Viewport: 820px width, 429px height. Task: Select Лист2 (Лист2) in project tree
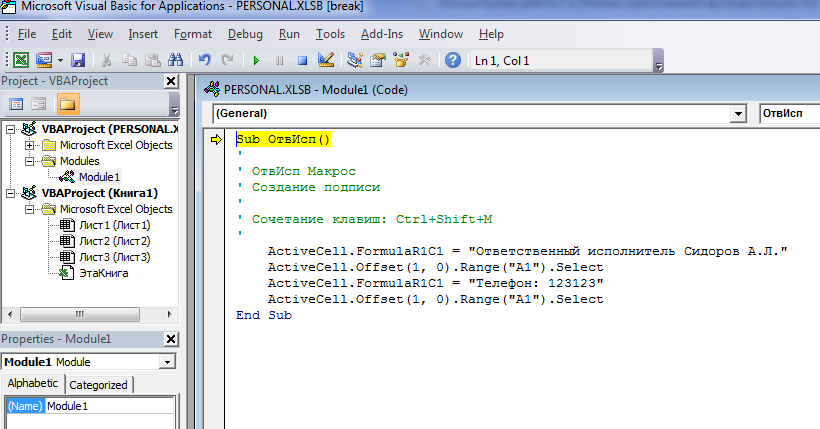point(115,241)
